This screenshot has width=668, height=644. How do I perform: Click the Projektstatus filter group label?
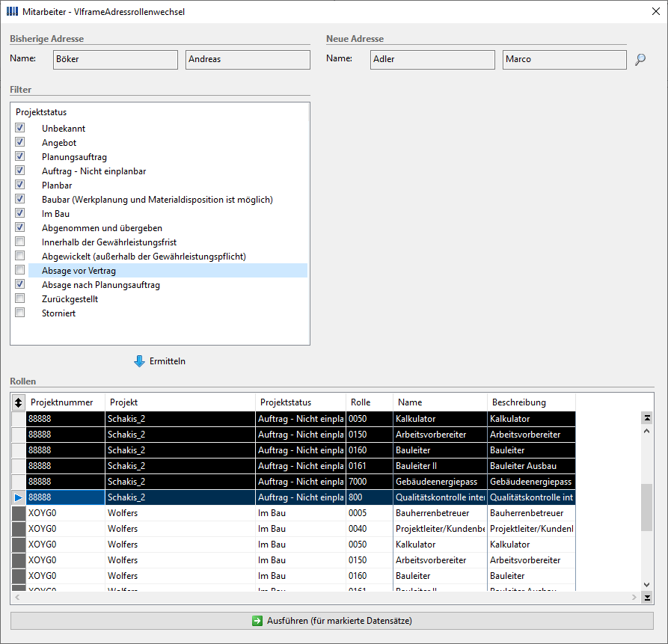click(41, 112)
